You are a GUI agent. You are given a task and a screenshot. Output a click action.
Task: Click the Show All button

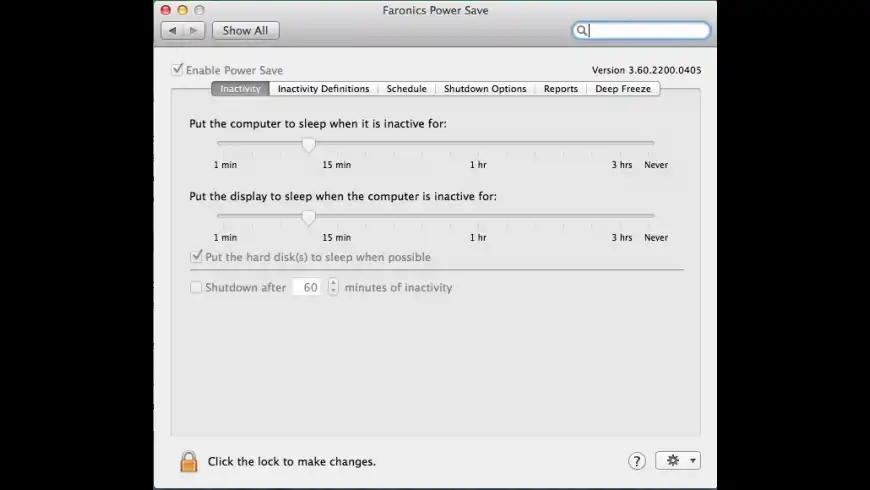click(245, 31)
